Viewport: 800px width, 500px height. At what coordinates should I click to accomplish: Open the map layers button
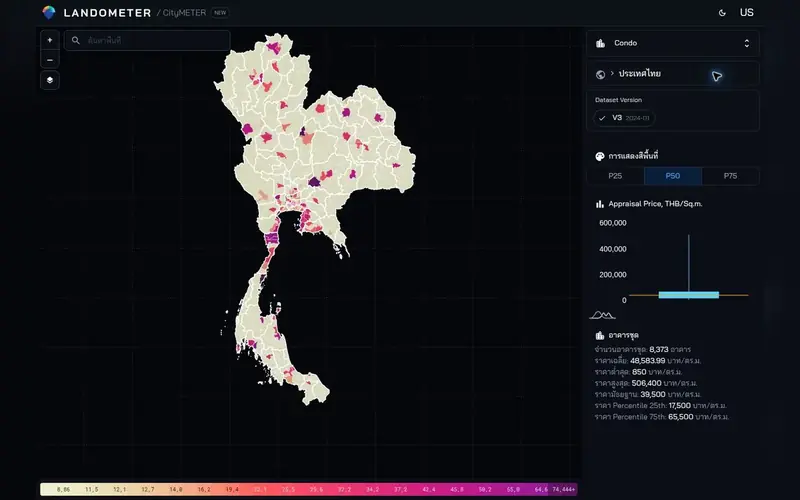(x=49, y=80)
